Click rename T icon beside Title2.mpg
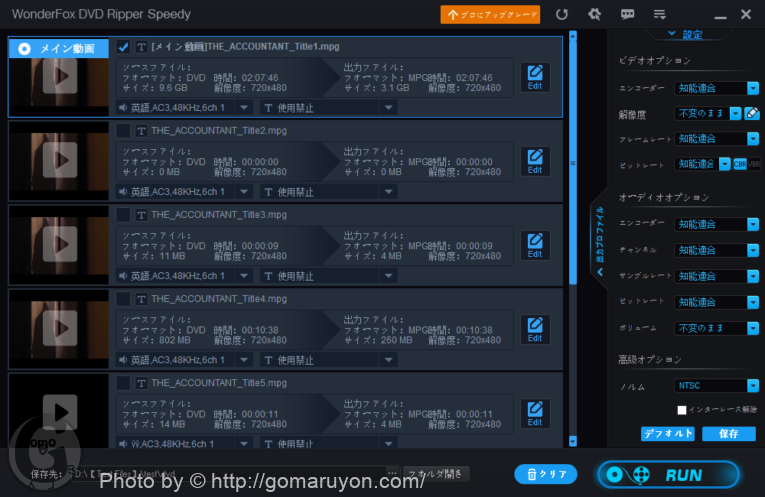The height and width of the screenshot is (497, 765). [141, 131]
